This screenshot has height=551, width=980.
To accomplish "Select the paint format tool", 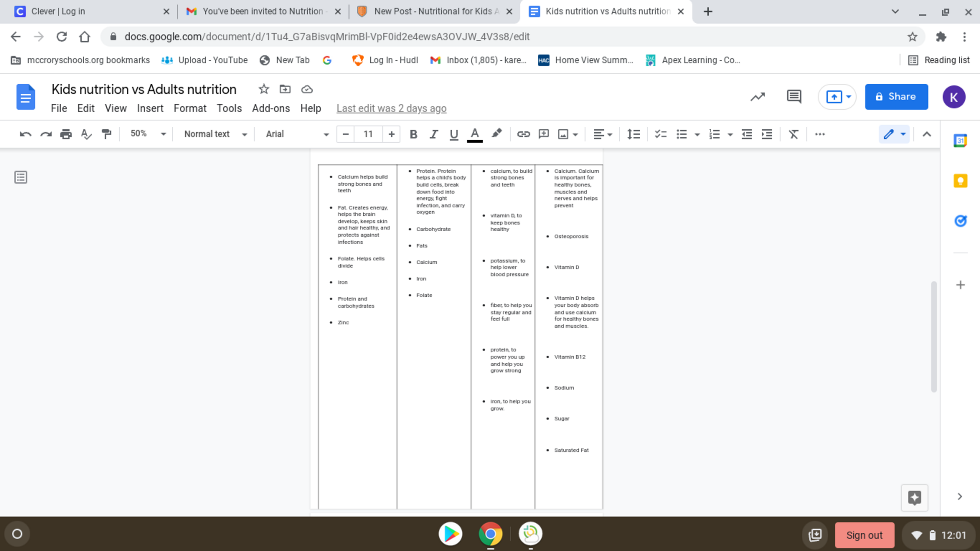I will [106, 135].
